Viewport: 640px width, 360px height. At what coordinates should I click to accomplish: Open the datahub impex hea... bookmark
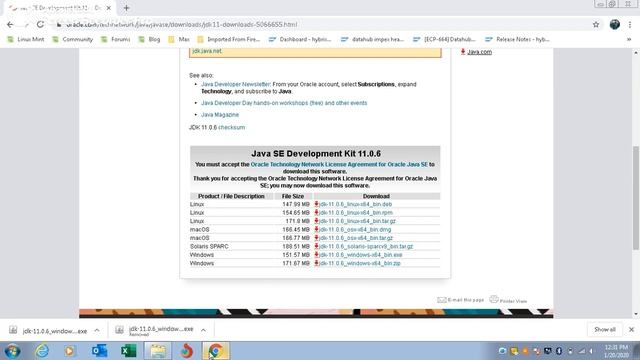coord(372,39)
